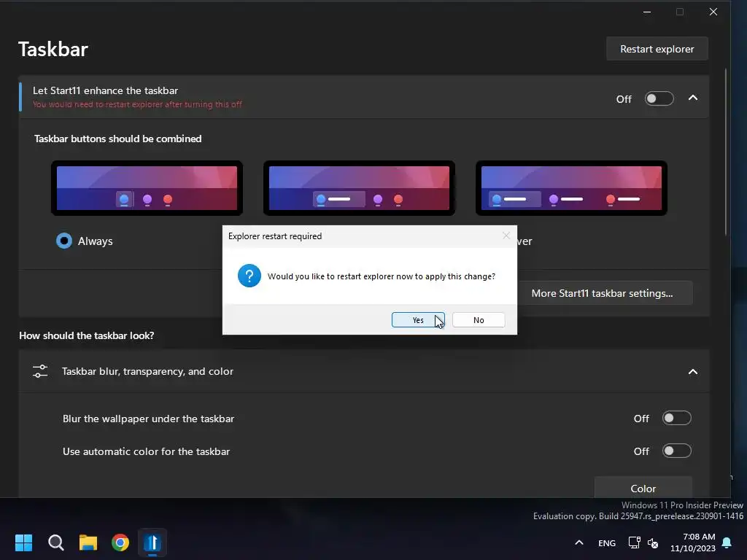
Task: Click the sliders icon beside Taskbar blur
Action: tap(40, 371)
